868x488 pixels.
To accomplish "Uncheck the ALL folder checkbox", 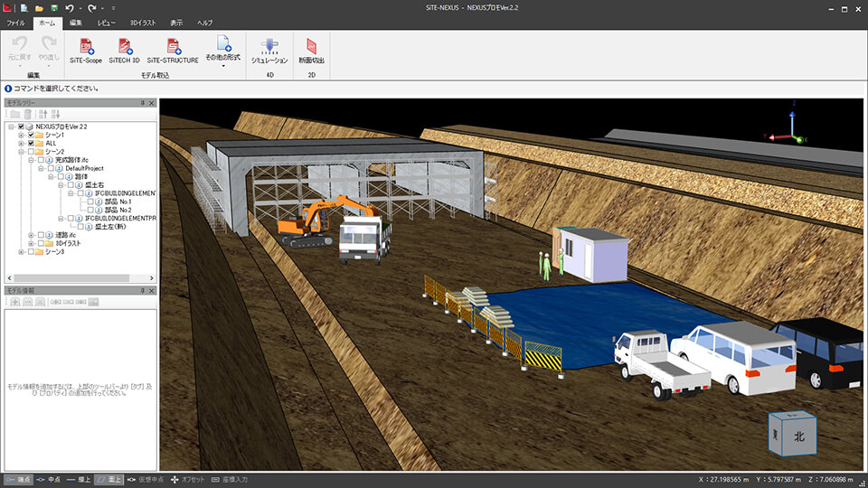I will (31, 144).
